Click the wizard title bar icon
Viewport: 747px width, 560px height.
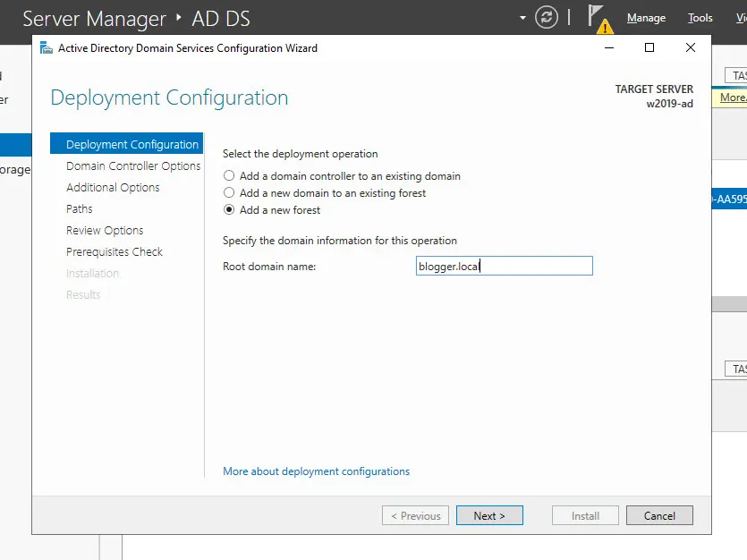pyautogui.click(x=46, y=48)
